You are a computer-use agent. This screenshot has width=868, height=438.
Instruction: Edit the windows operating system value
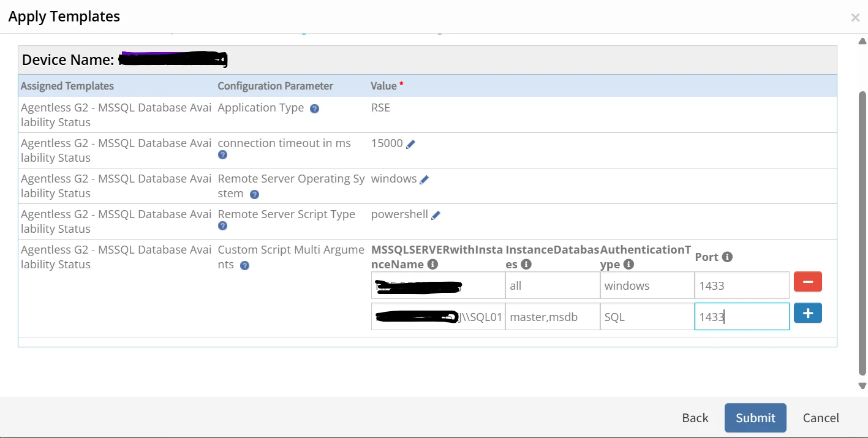(x=424, y=179)
